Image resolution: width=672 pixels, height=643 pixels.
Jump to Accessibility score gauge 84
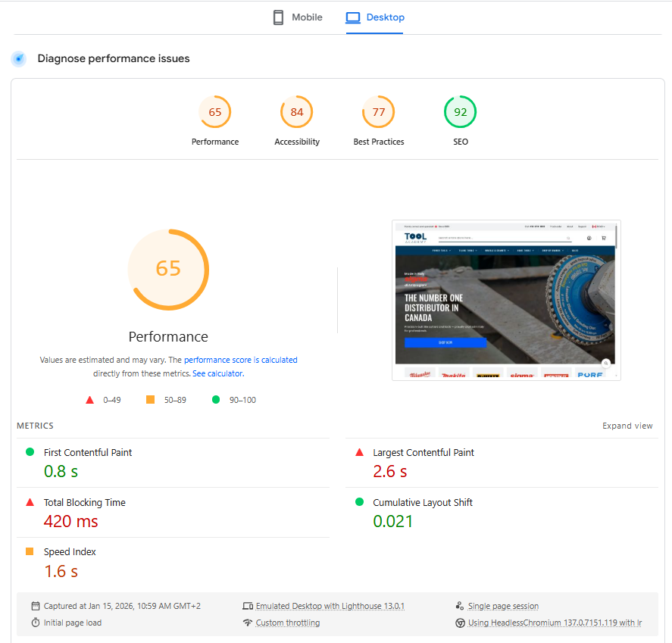[296, 112]
